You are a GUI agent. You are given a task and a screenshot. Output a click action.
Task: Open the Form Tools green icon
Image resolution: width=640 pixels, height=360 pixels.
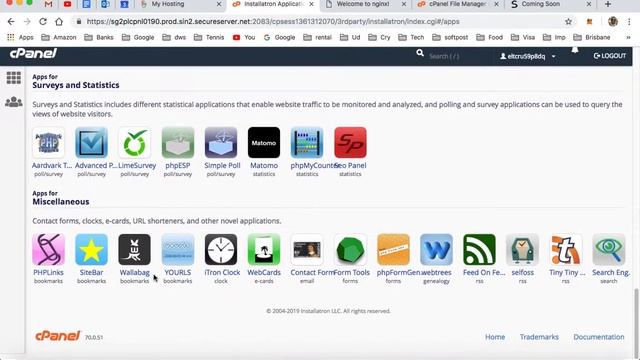(x=350, y=249)
